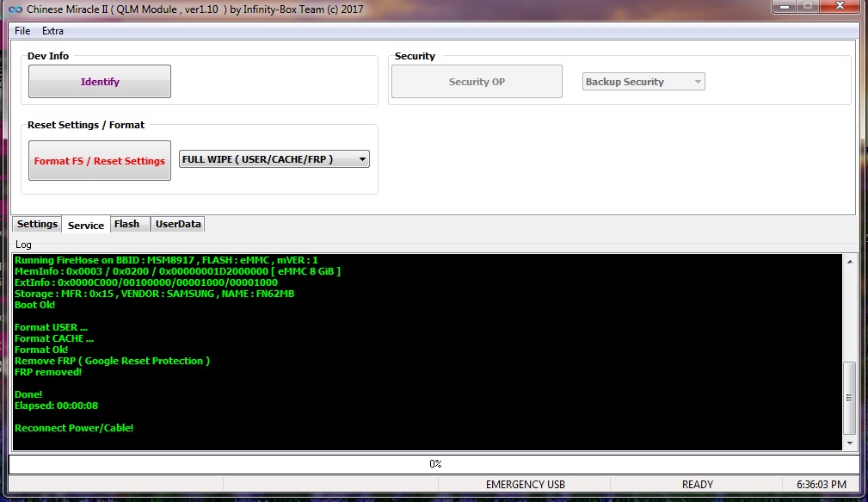Click the 'MemInfo' log line
The height and width of the screenshot is (502, 868).
(177, 271)
